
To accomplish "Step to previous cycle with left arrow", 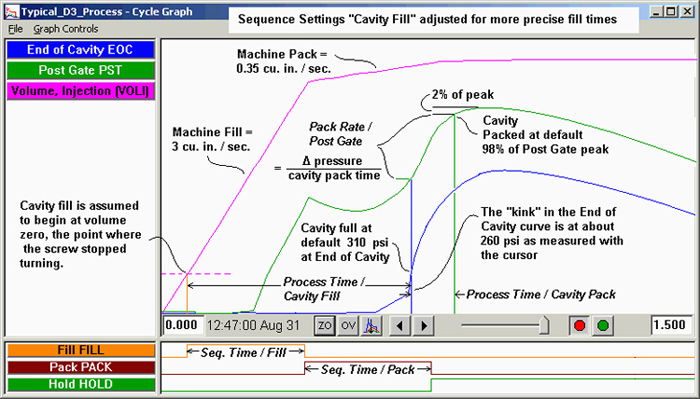I will [x=400, y=325].
